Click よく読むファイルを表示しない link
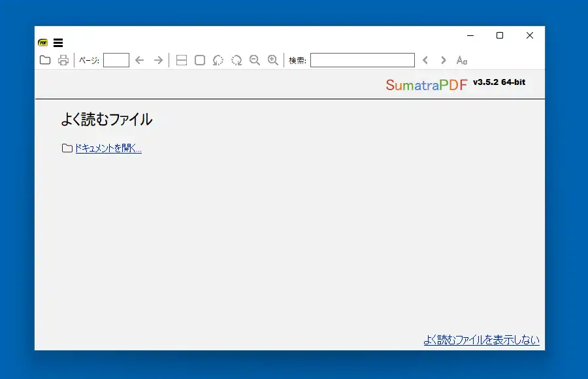 point(482,340)
